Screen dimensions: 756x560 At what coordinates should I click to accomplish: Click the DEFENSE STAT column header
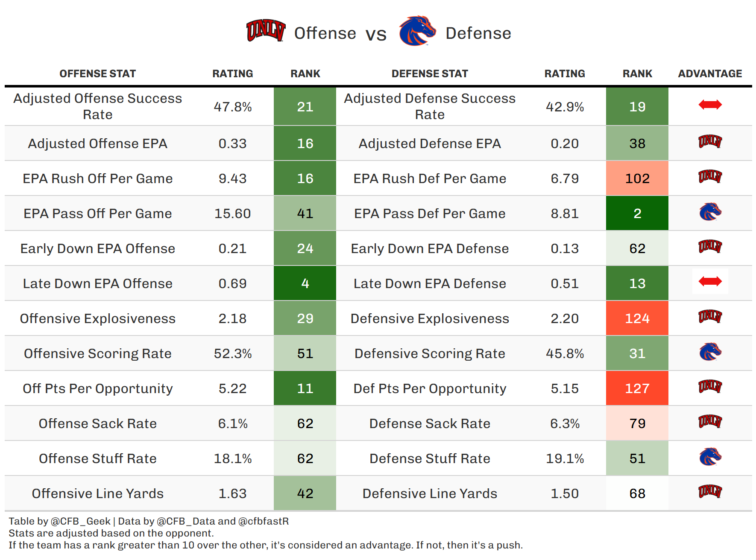[430, 74]
